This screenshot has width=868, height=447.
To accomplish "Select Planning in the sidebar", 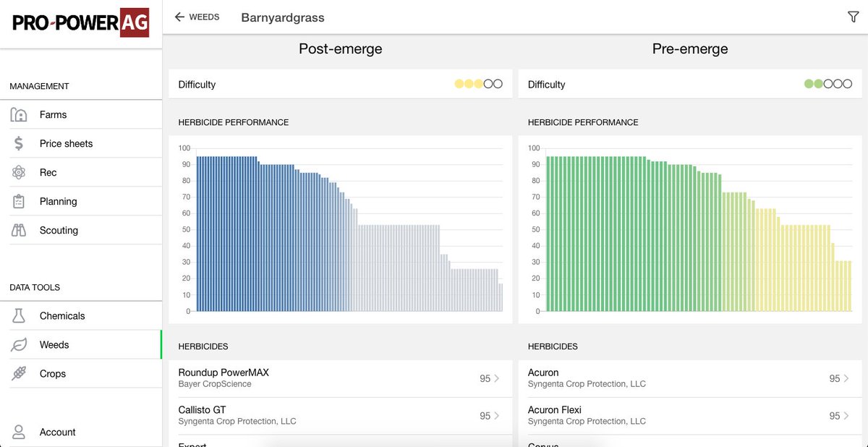I will (81, 201).
